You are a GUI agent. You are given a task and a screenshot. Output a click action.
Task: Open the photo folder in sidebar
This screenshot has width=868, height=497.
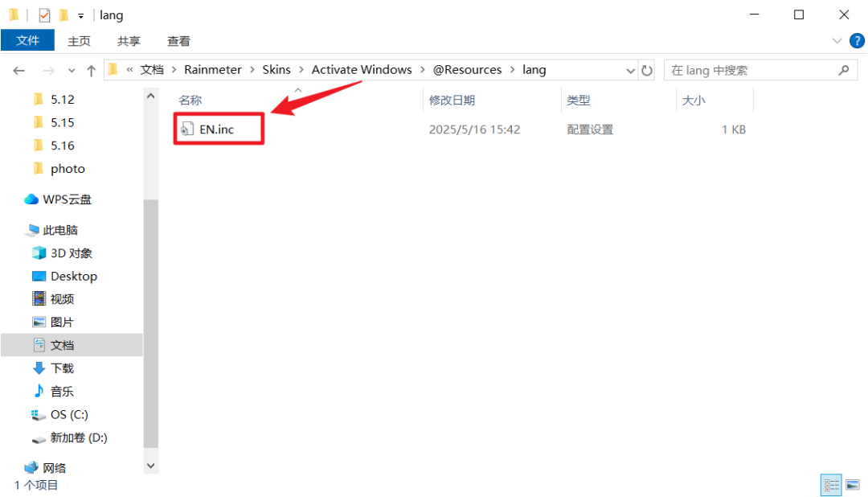68,169
